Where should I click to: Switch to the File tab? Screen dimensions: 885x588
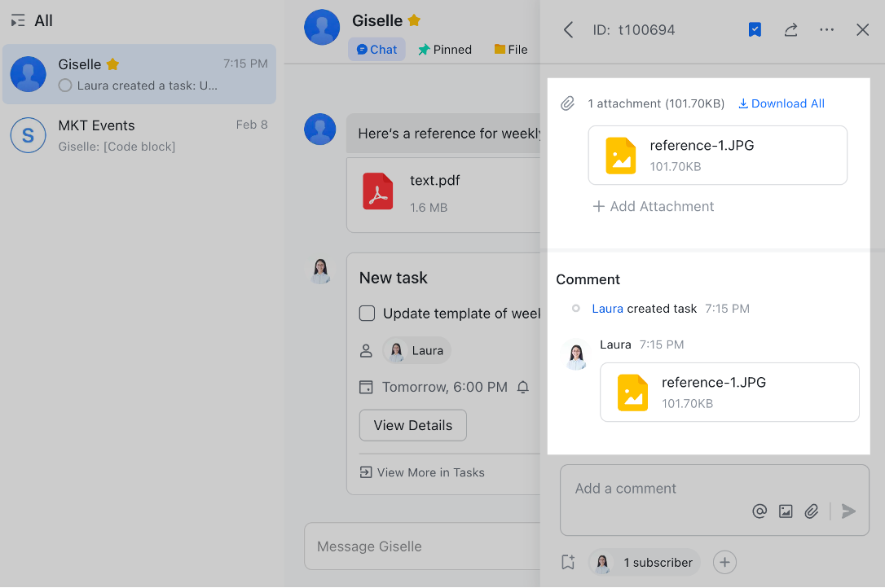click(511, 50)
